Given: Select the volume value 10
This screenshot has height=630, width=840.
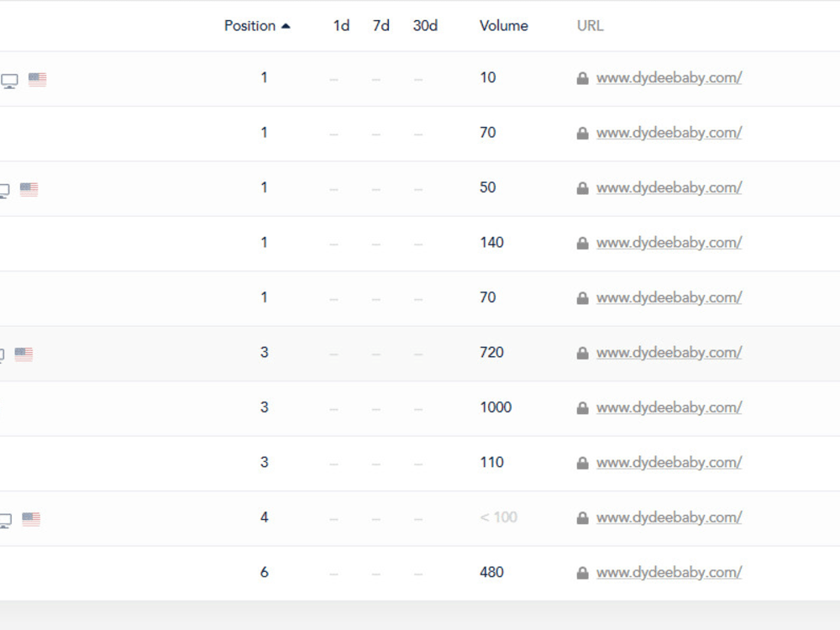Looking at the screenshot, I should [487, 77].
